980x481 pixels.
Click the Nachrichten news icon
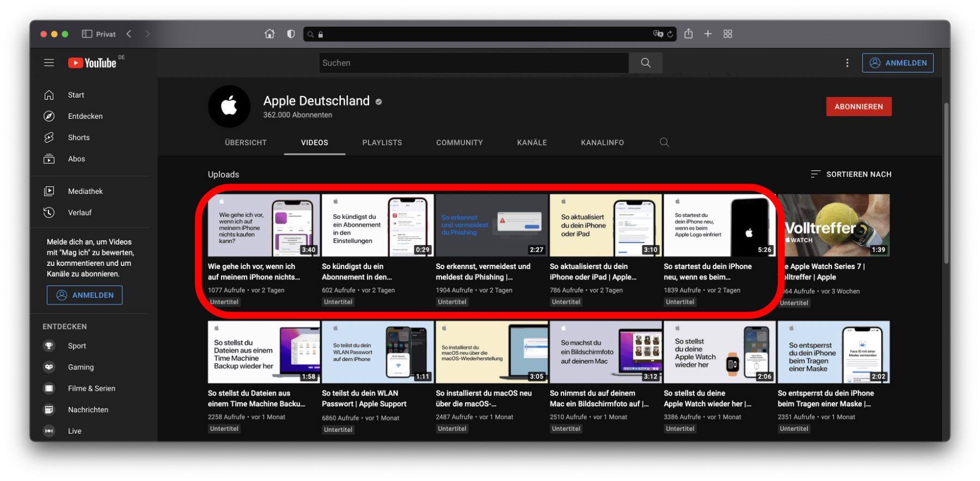(49, 410)
